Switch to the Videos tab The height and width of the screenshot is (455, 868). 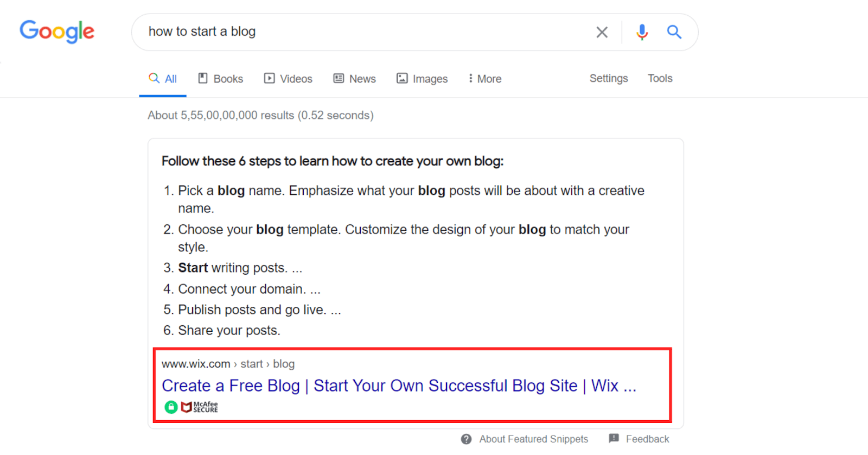288,79
